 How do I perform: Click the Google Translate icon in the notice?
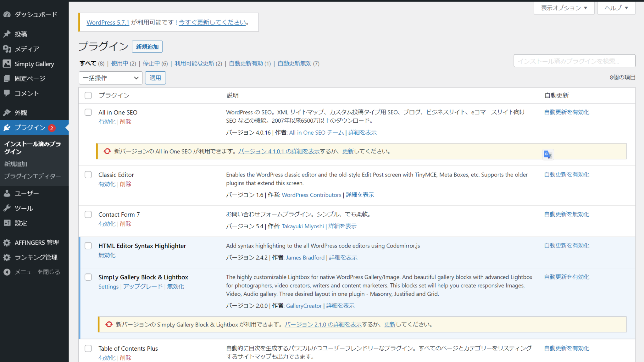(548, 154)
